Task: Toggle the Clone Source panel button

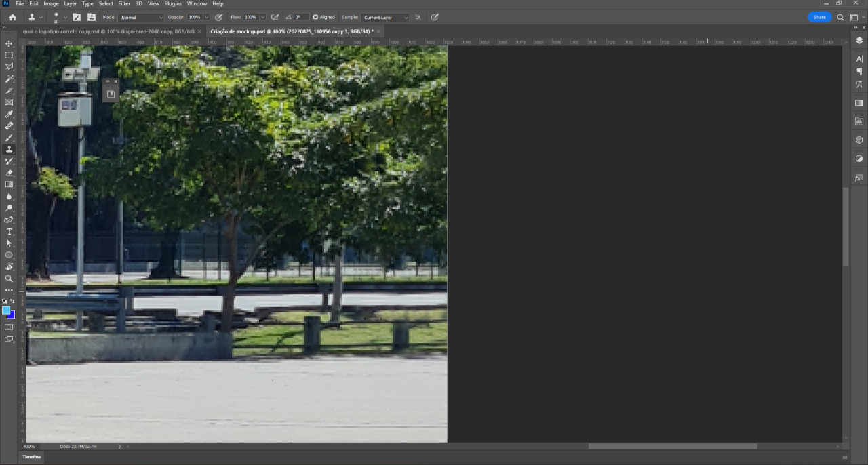Action: tap(92, 17)
